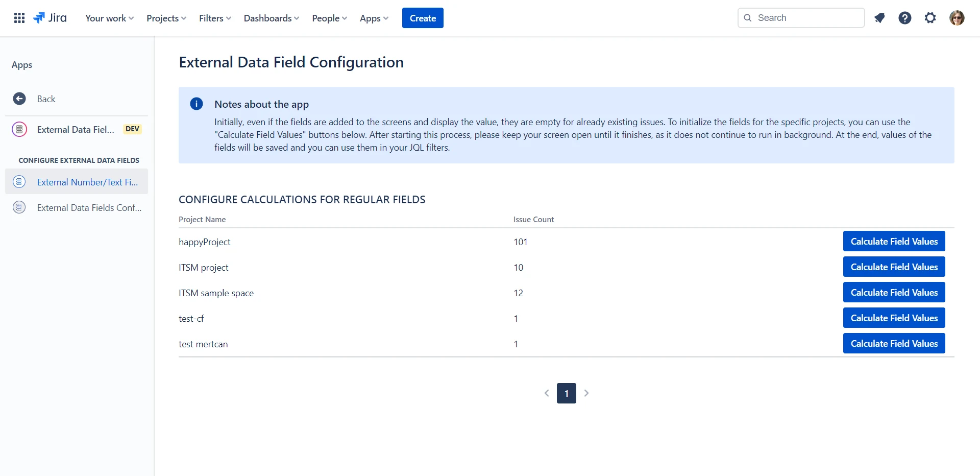This screenshot has height=476, width=980.
Task: Expand the People menu
Action: 329,18
